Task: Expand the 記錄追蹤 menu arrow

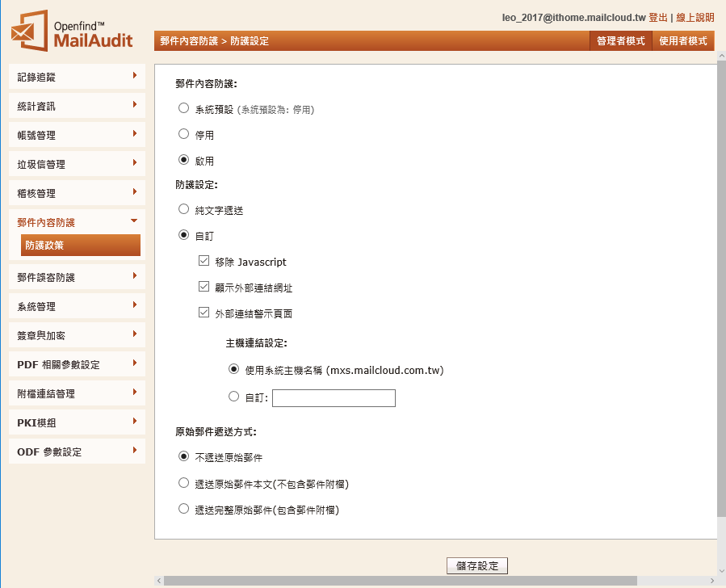Action: pyautogui.click(x=134, y=76)
